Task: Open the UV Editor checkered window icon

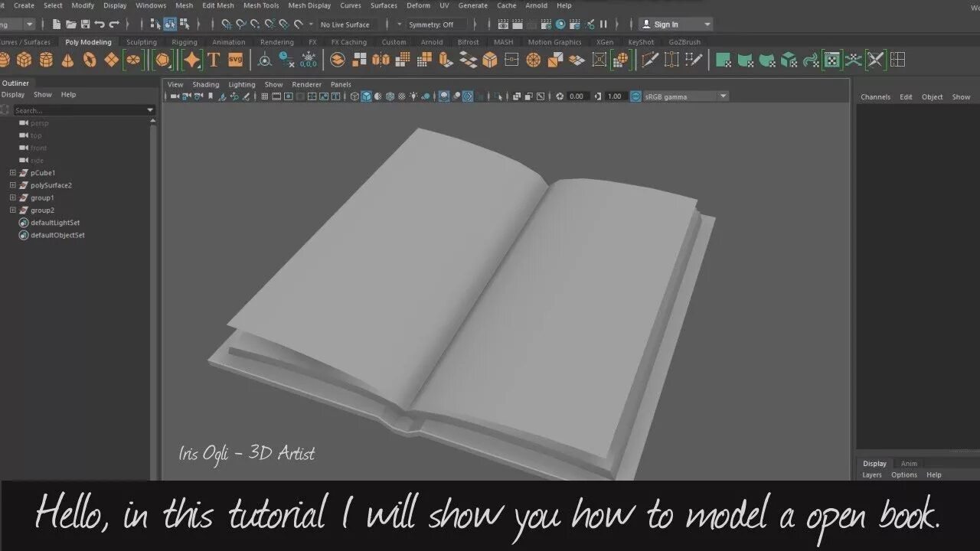Action: point(832,60)
